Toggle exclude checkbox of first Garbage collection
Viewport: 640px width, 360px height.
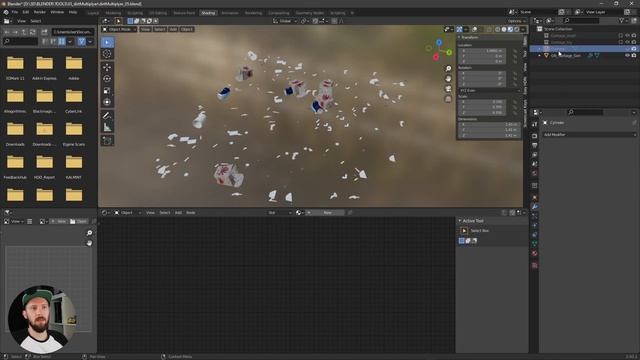point(620,36)
